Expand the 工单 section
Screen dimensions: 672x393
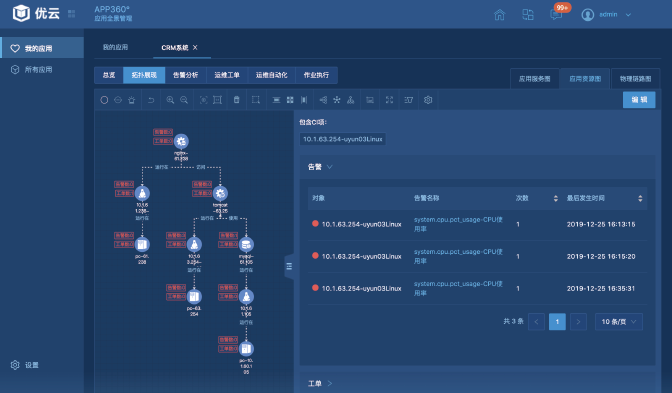coord(330,383)
